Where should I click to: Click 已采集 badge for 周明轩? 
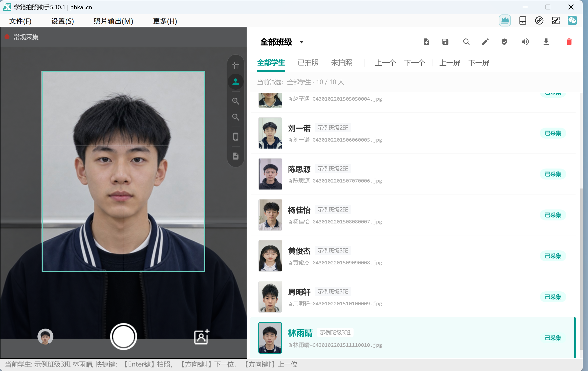pos(553,297)
